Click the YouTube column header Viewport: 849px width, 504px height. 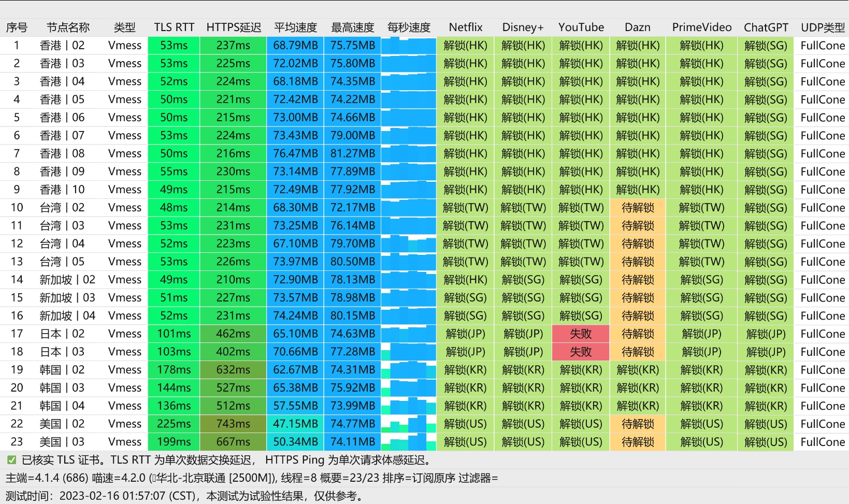581,27
